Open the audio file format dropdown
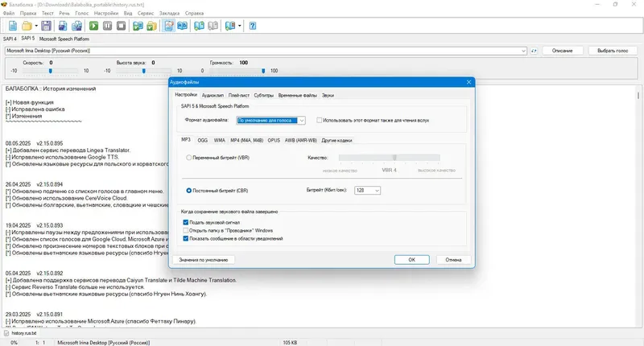The image size is (644, 346). pyautogui.click(x=270, y=120)
